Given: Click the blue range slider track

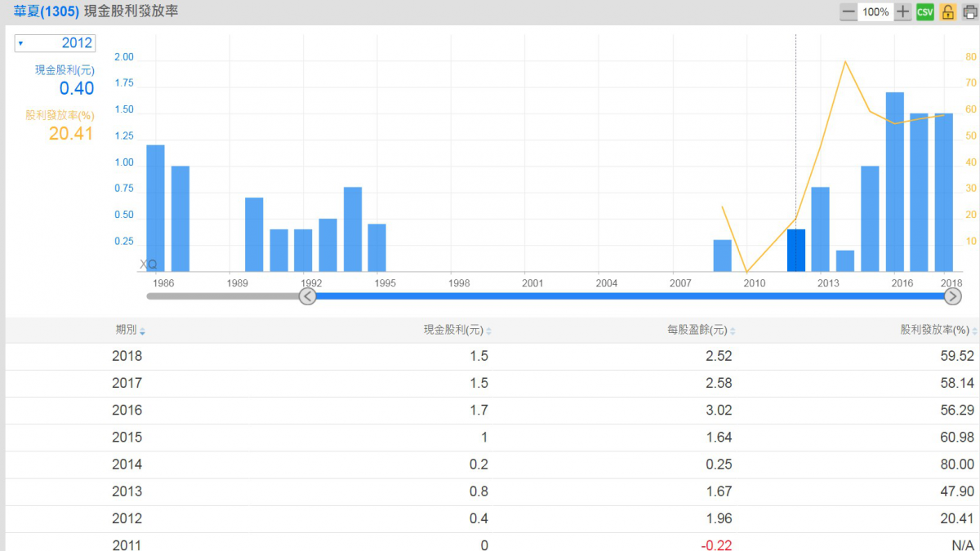Looking at the screenshot, I should click(x=630, y=295).
